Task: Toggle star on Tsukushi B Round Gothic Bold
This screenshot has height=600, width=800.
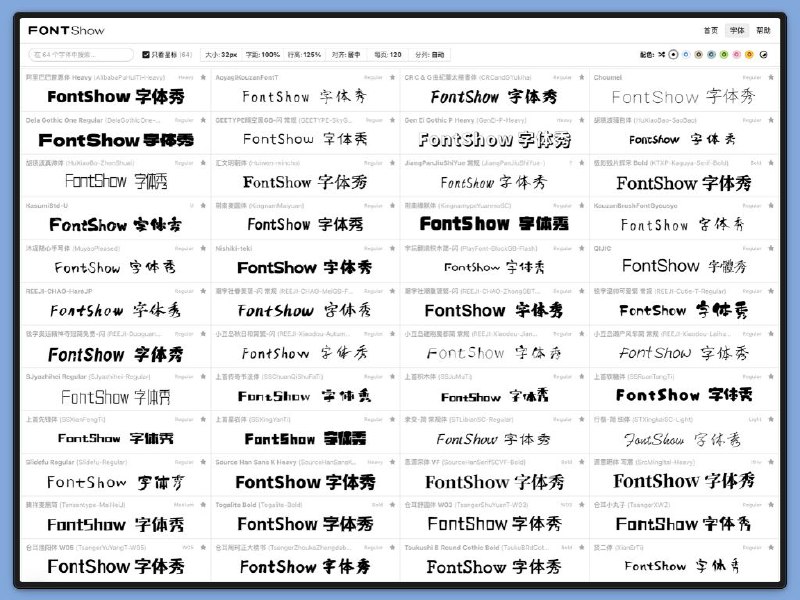Action: pyautogui.click(x=582, y=547)
